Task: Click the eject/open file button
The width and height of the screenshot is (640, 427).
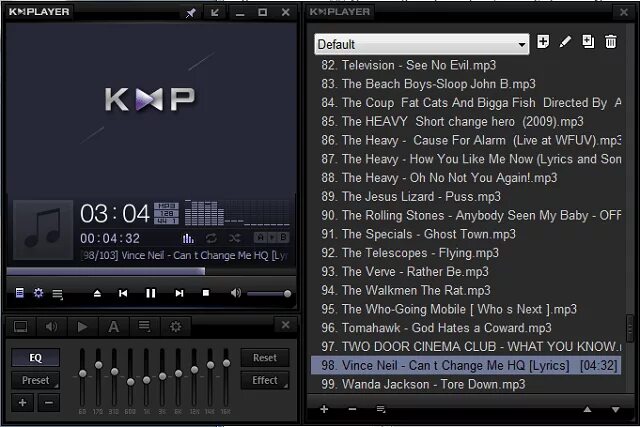Action: 97,293
